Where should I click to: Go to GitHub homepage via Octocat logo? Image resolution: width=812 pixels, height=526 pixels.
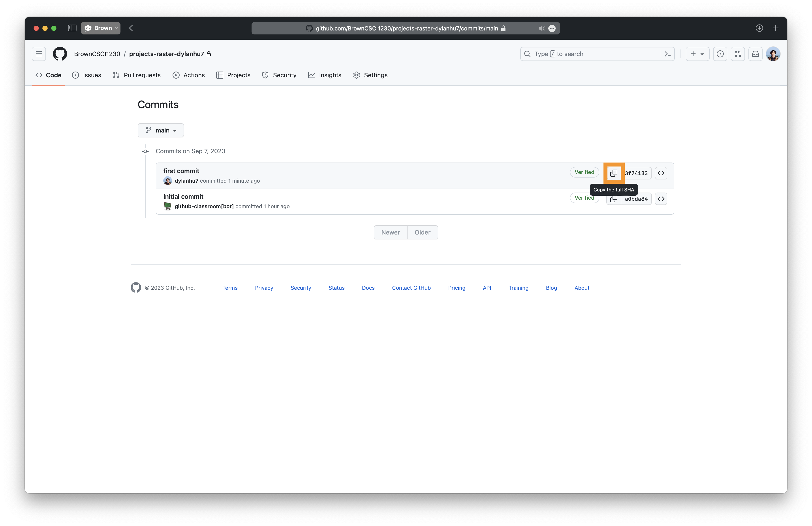(60, 54)
